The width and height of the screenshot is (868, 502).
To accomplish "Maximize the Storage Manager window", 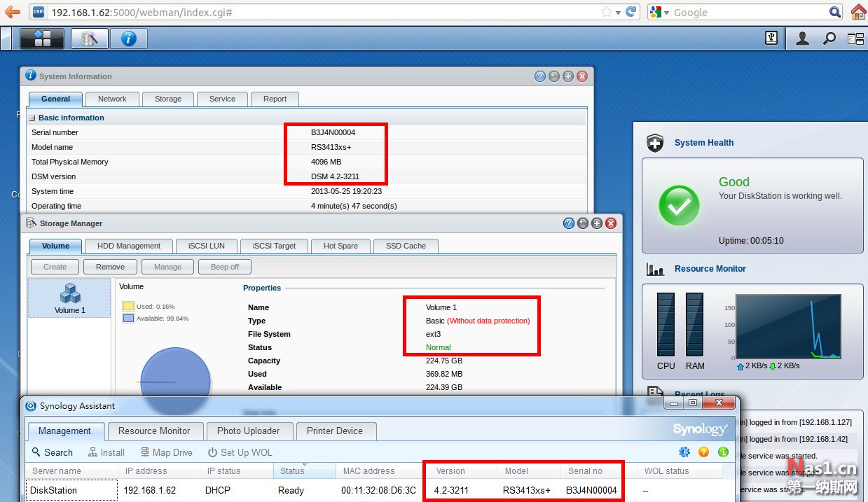I will click(x=597, y=223).
